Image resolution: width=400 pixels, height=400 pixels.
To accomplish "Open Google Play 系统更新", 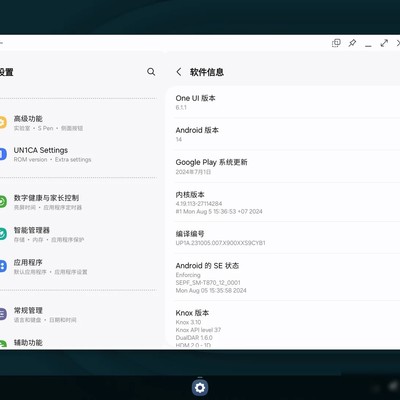I will coord(287,166).
